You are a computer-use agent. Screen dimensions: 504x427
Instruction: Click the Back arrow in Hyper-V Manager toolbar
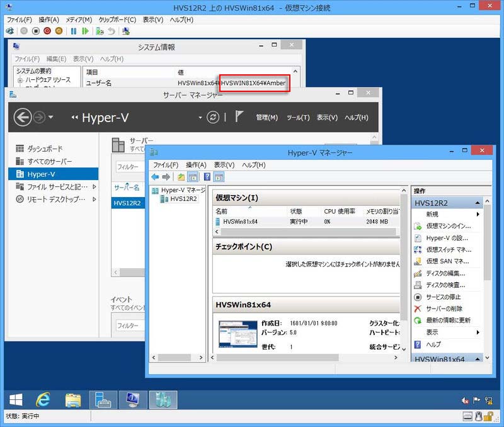(155, 177)
